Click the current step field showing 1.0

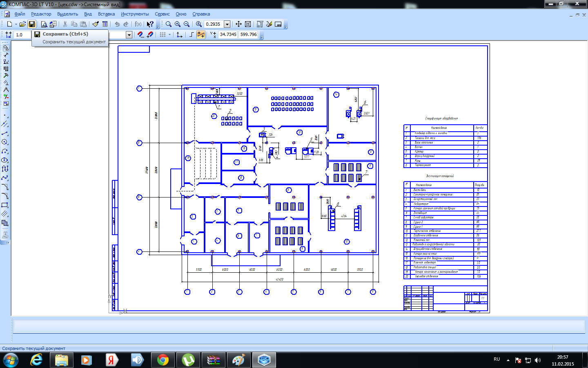(22, 35)
